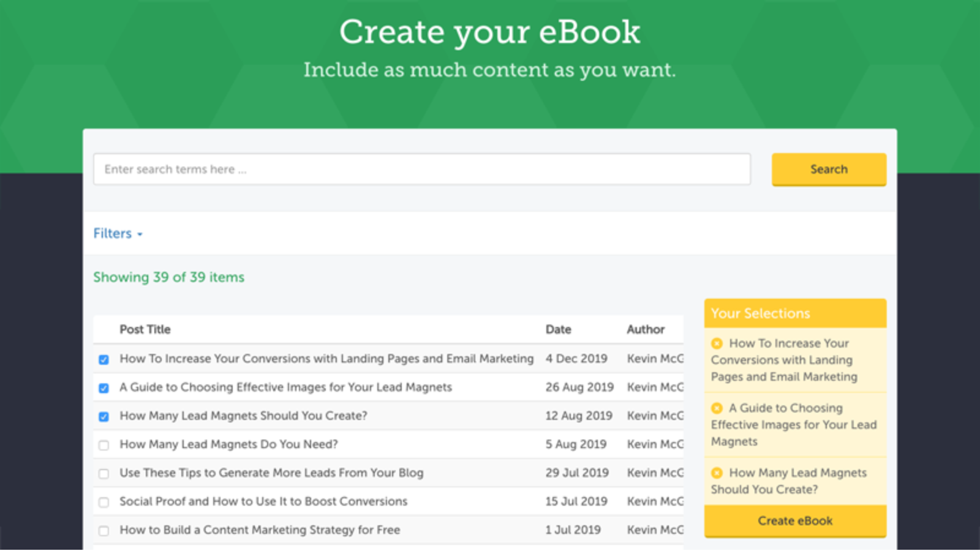
Task: Uncheck 'A Guide to Choosing Effective Images' post
Action: tap(103, 388)
